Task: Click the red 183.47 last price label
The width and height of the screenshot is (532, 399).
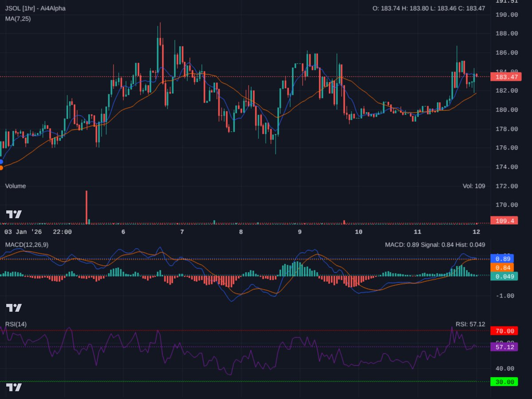Action: pyautogui.click(x=506, y=76)
